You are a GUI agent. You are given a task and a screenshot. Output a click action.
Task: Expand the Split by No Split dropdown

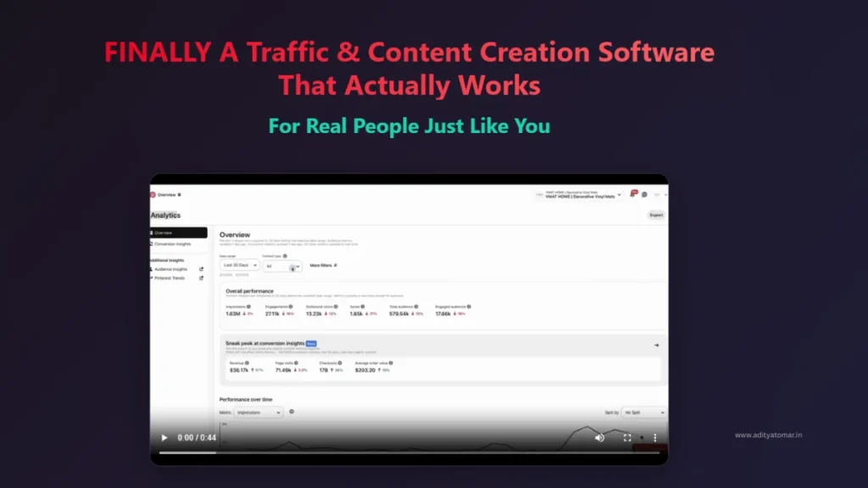(x=643, y=412)
